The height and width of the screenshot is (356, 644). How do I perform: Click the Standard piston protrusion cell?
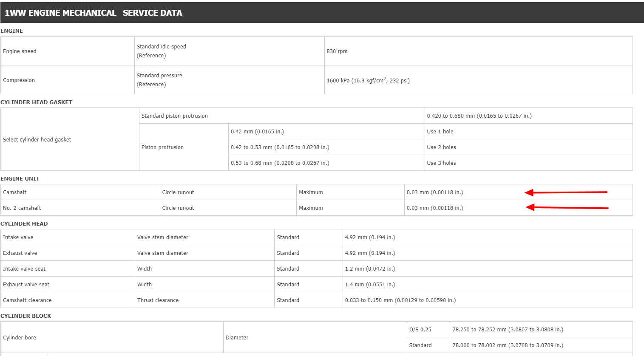pyautogui.click(x=175, y=116)
